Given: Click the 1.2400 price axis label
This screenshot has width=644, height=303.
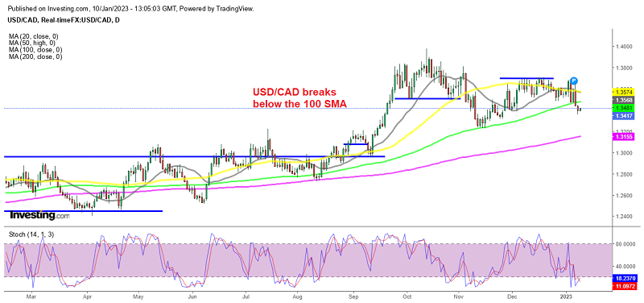Looking at the screenshot, I should 624,217.
